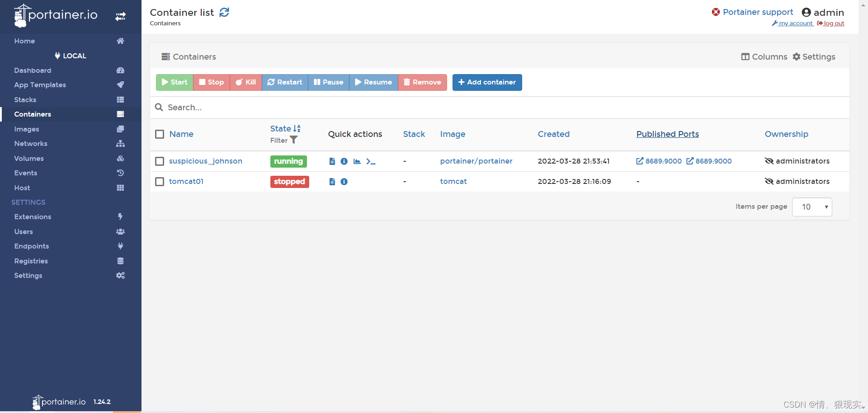
Task: Open logs icon for tomcat01
Action: point(332,182)
